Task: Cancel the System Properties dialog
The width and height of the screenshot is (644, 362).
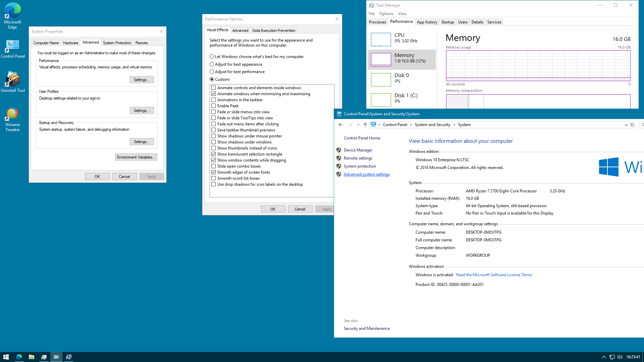Action: click(x=124, y=177)
